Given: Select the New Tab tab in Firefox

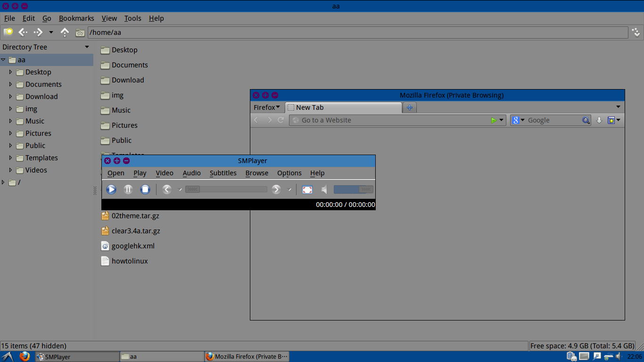Looking at the screenshot, I should [343, 107].
